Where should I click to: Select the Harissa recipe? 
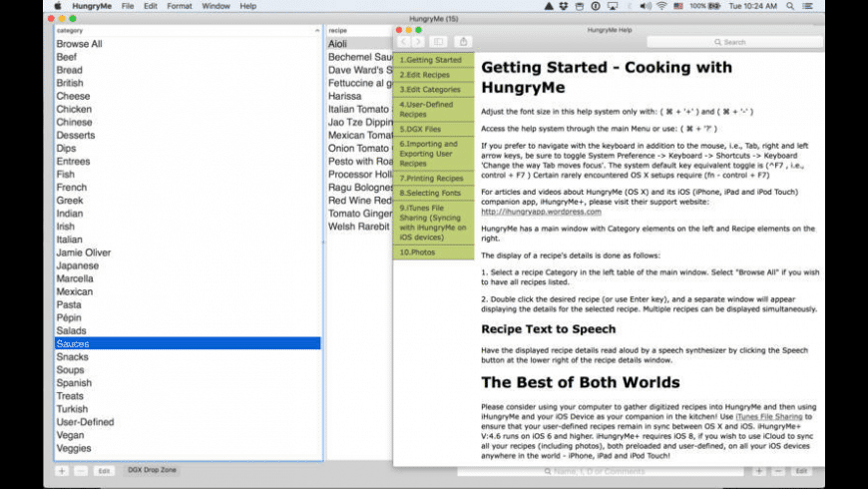pos(360,97)
